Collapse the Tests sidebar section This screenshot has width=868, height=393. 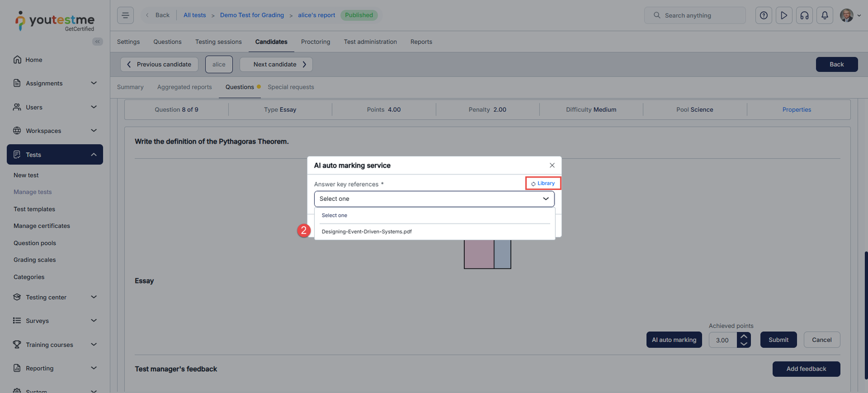click(x=93, y=155)
